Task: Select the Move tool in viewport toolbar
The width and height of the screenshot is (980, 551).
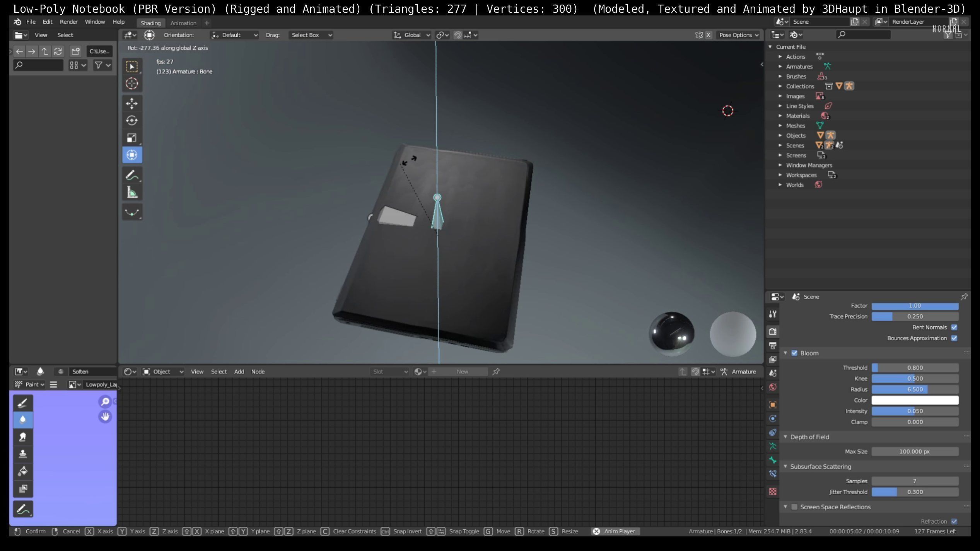Action: [x=132, y=103]
